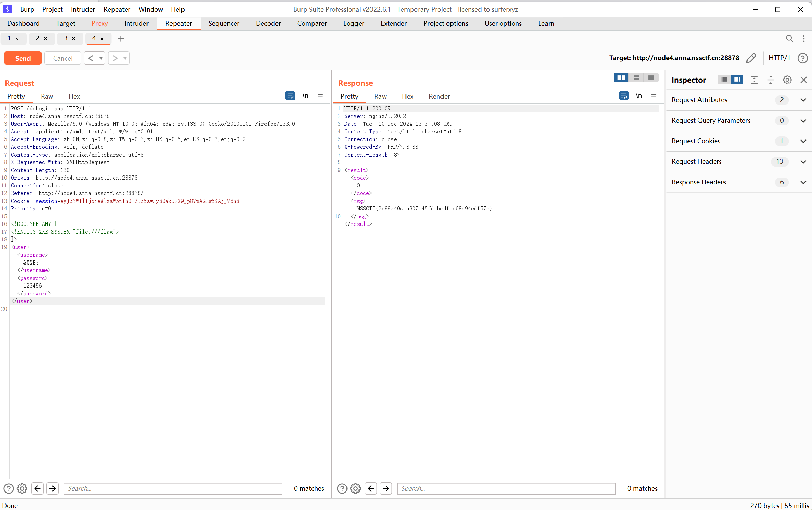
Task: Click the Cancel button
Action: (x=63, y=58)
